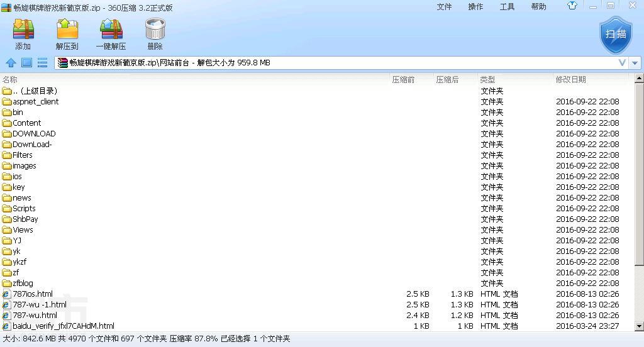Select the 787-wu -1.html file name
Viewport: 644px width, 347px height.
coord(40,305)
